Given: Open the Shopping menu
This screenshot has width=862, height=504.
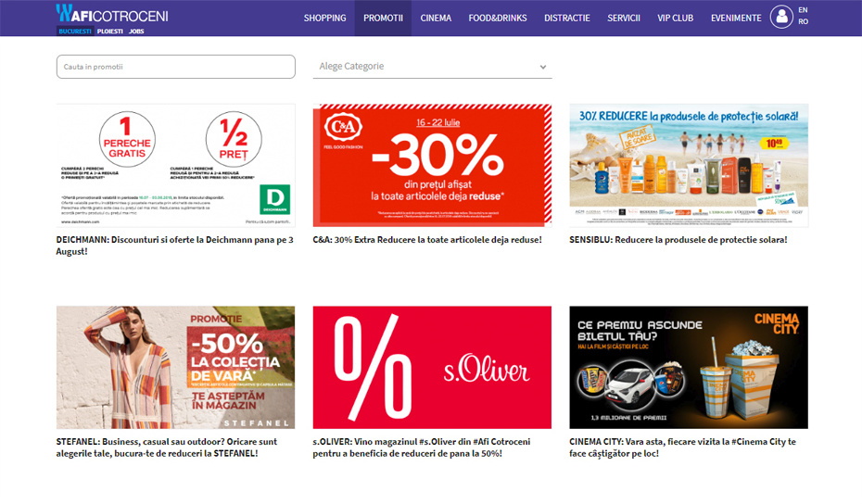Looking at the screenshot, I should (324, 18).
